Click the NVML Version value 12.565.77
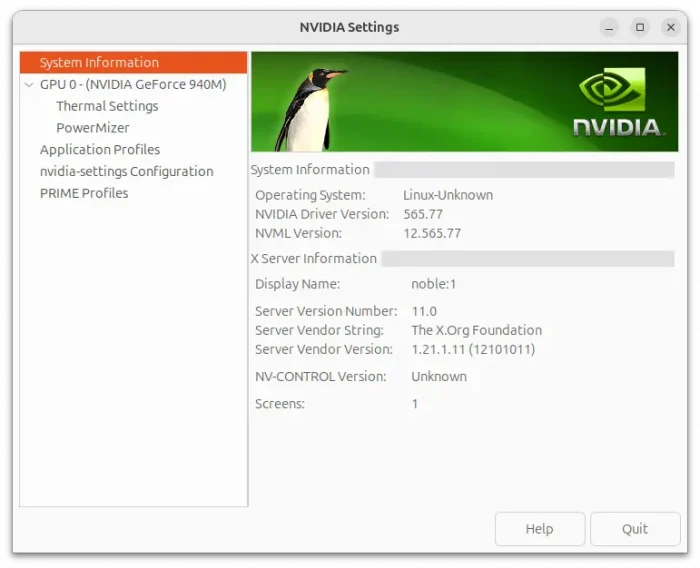 (432, 234)
